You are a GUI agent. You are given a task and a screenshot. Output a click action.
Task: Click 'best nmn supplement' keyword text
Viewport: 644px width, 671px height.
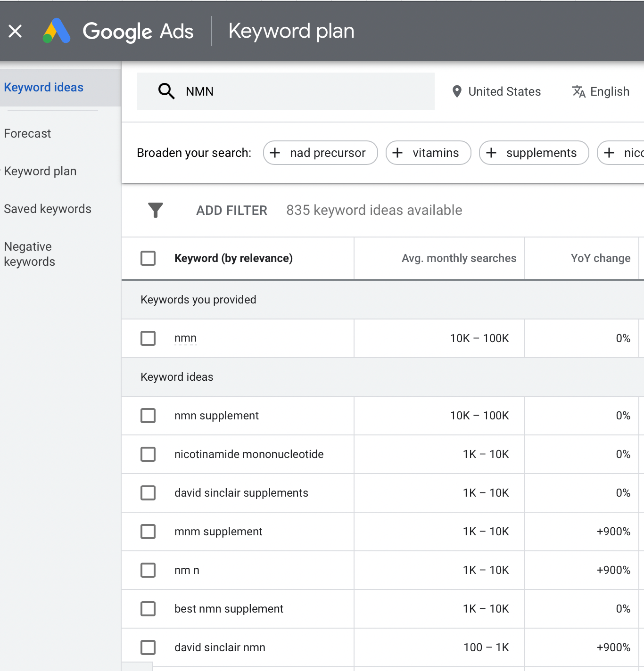[x=229, y=609]
